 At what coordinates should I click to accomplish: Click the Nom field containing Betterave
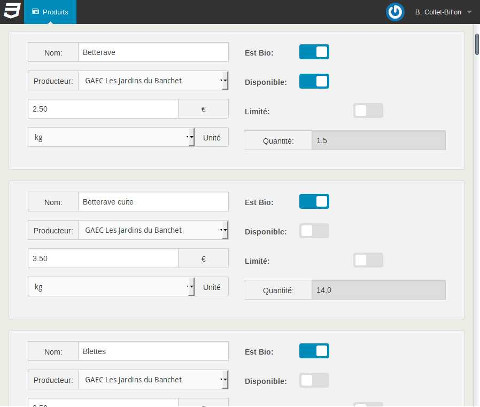tap(153, 52)
